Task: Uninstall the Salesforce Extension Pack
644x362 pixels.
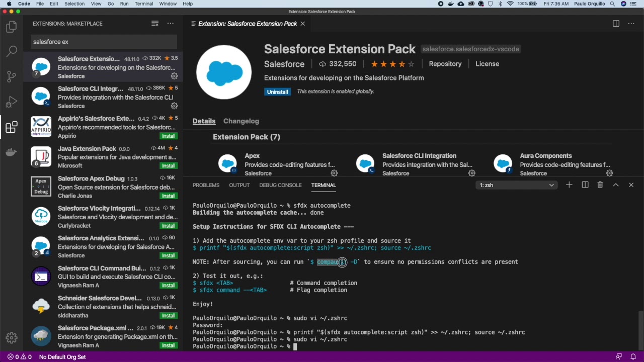Action: (277, 92)
